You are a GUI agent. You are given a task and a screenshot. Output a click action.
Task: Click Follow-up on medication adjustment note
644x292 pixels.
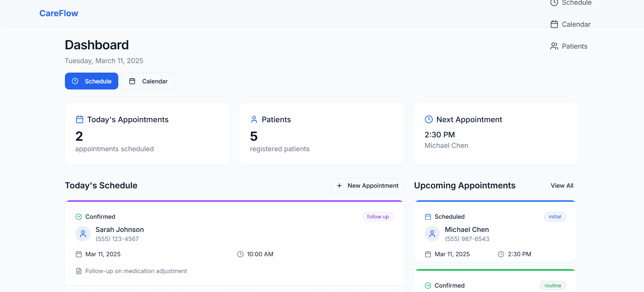136,271
